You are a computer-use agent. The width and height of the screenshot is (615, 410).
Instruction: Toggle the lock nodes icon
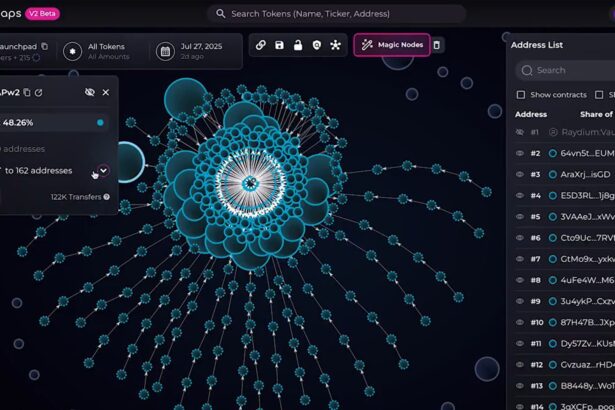coord(298,45)
